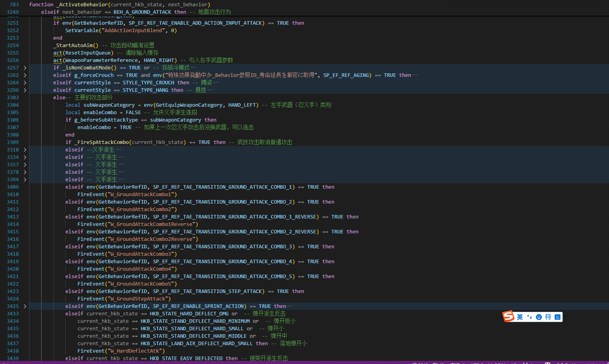This screenshot has height=364, width=609.
Task: Expand the folded block at line 3257
Action: (x=25, y=67)
